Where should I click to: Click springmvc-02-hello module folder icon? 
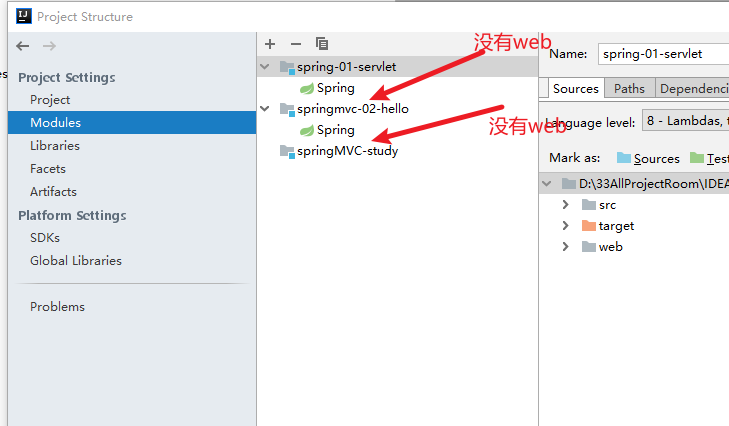pos(287,109)
